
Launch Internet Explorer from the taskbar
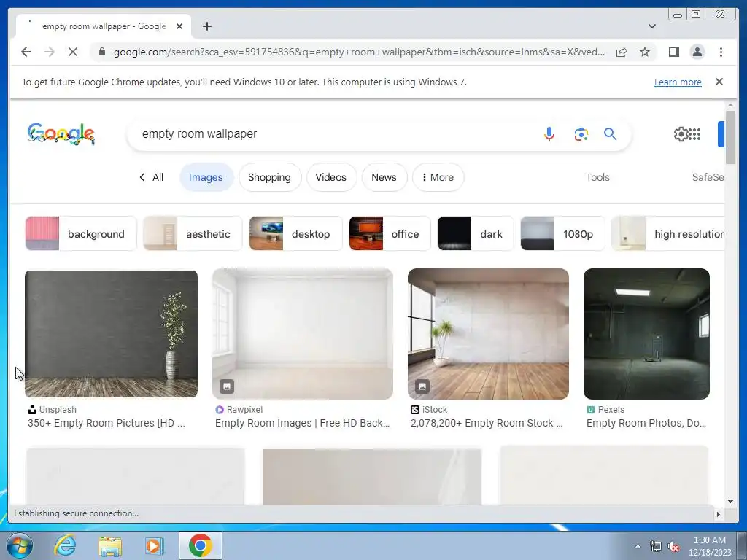(x=65, y=545)
